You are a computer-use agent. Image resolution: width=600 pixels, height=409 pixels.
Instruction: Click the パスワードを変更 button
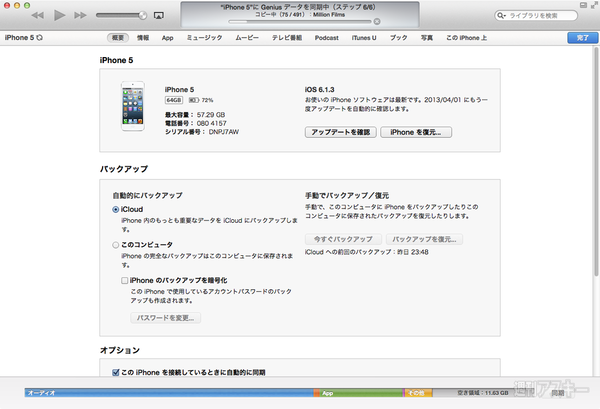[165, 318]
